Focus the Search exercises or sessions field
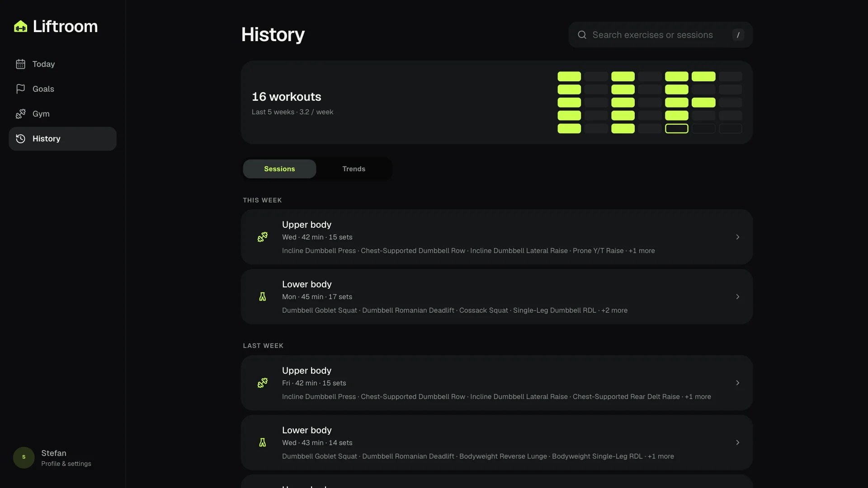Screen dimensions: 868x488 tap(660, 35)
